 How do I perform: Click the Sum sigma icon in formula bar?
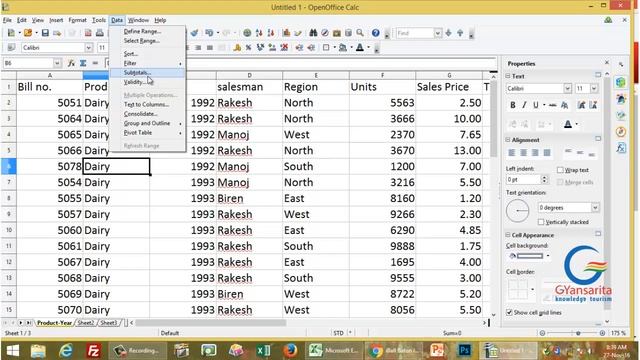point(83,63)
